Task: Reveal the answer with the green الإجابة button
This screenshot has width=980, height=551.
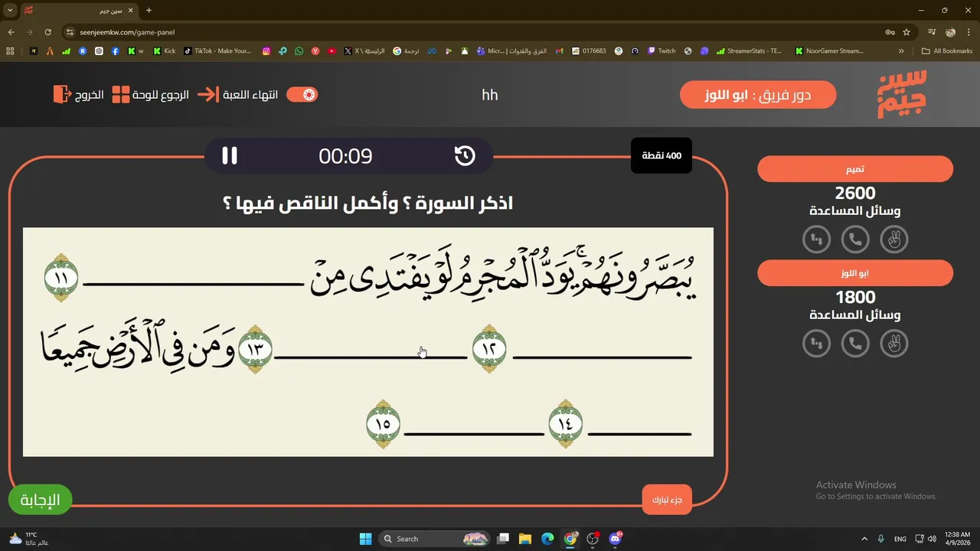Action: [x=40, y=500]
